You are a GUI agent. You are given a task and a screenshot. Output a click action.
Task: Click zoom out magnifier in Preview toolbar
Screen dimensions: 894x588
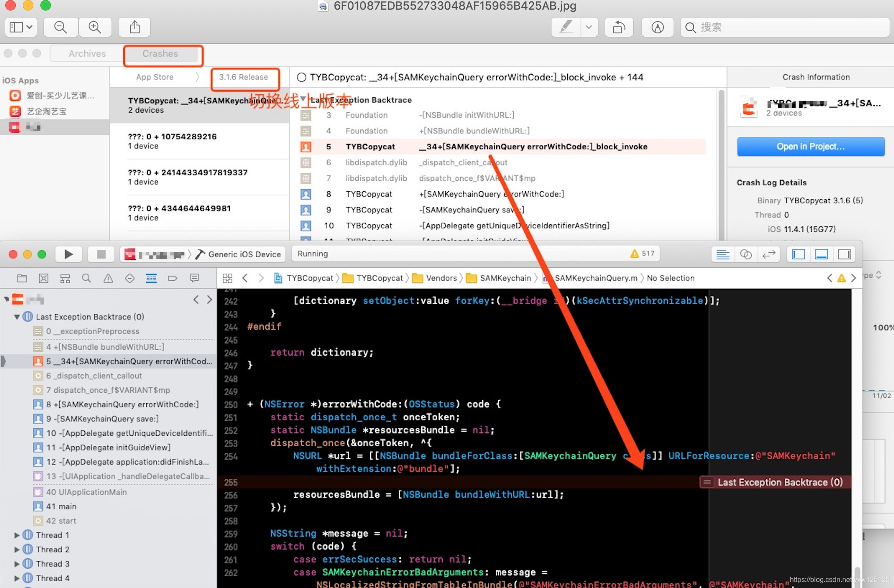[x=61, y=27]
